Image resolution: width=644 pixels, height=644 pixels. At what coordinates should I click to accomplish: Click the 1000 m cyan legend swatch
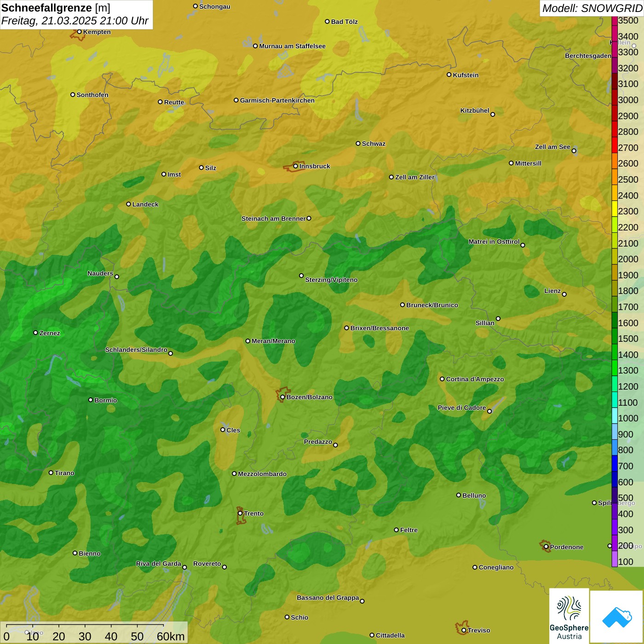coord(615,415)
